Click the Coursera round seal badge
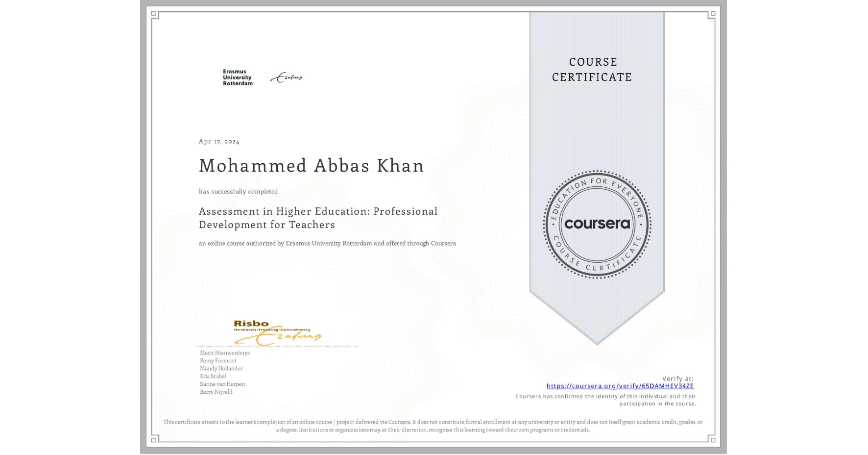Screen dimensions: 868x455 597,225
